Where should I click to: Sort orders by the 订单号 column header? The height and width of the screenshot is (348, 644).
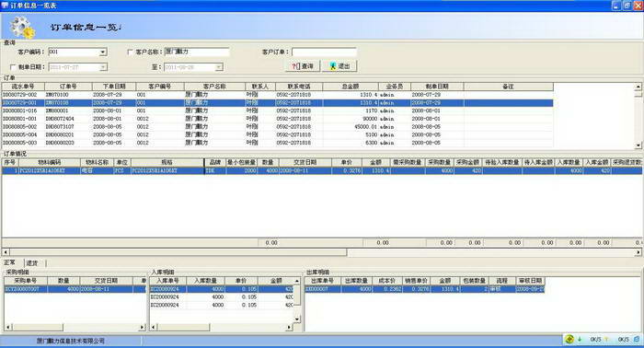(x=68, y=87)
